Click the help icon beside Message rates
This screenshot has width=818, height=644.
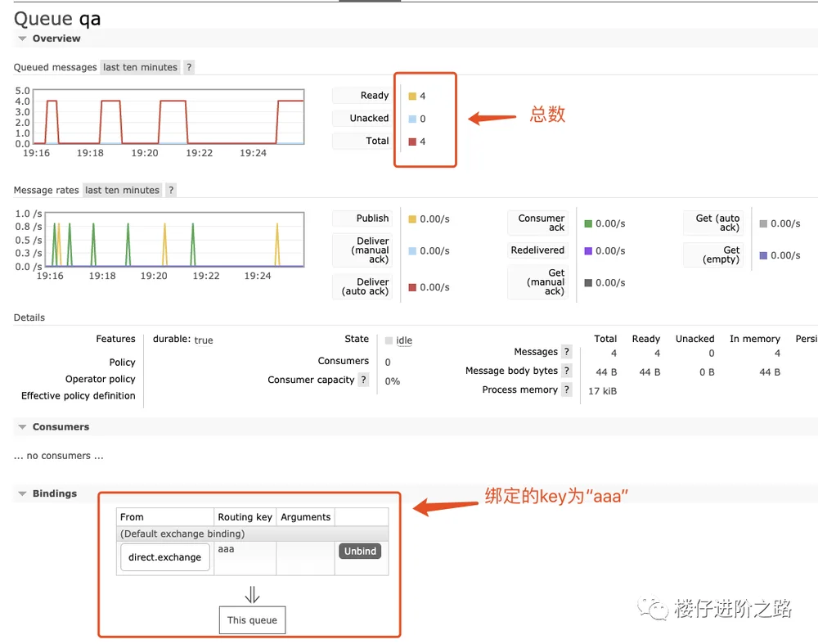click(171, 190)
